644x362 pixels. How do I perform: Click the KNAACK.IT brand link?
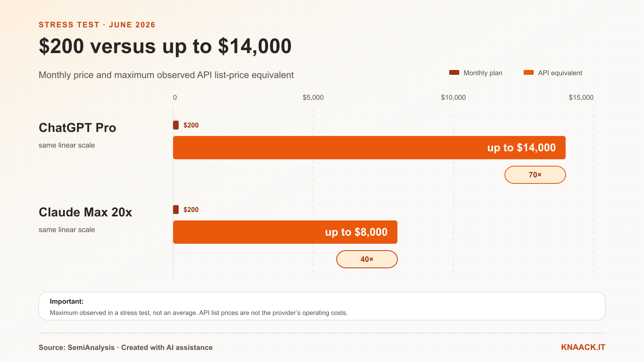click(x=583, y=347)
